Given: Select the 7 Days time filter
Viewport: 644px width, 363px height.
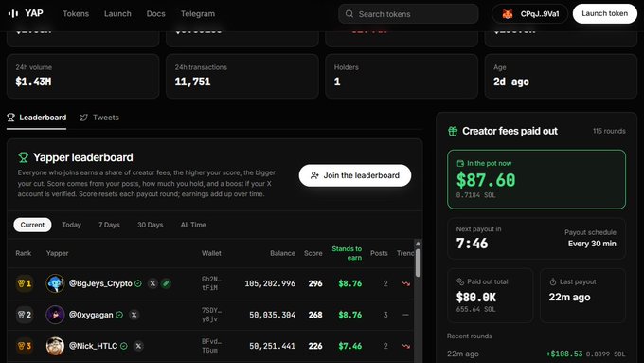Looking at the screenshot, I should pos(109,225).
